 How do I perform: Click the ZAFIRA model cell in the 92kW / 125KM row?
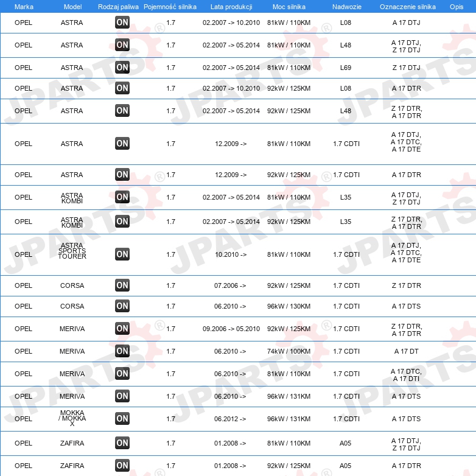tap(72, 466)
